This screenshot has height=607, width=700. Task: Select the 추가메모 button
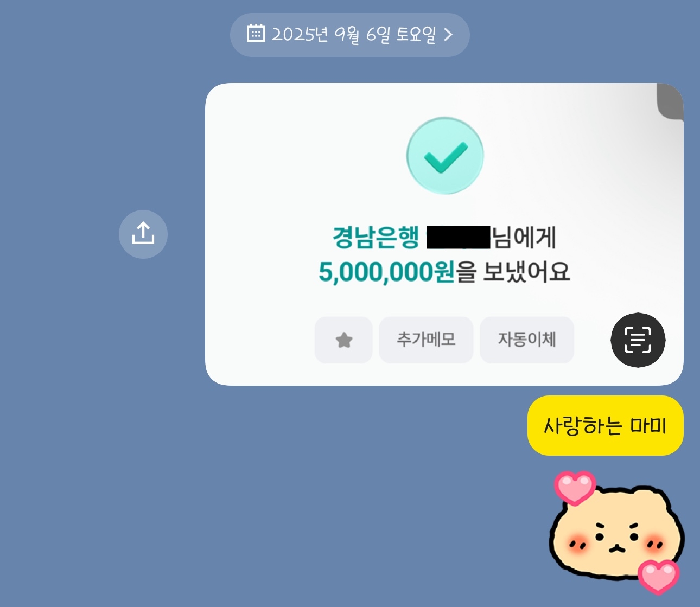point(426,340)
